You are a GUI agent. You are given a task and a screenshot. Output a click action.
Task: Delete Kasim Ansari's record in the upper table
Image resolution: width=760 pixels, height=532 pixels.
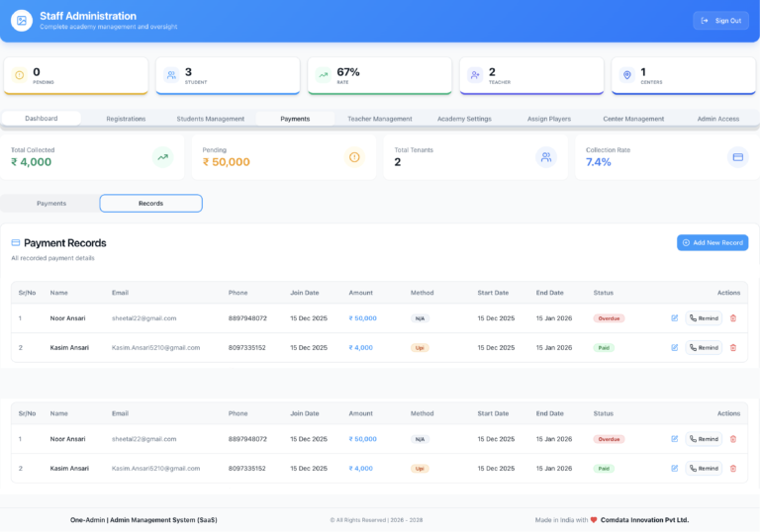733,348
